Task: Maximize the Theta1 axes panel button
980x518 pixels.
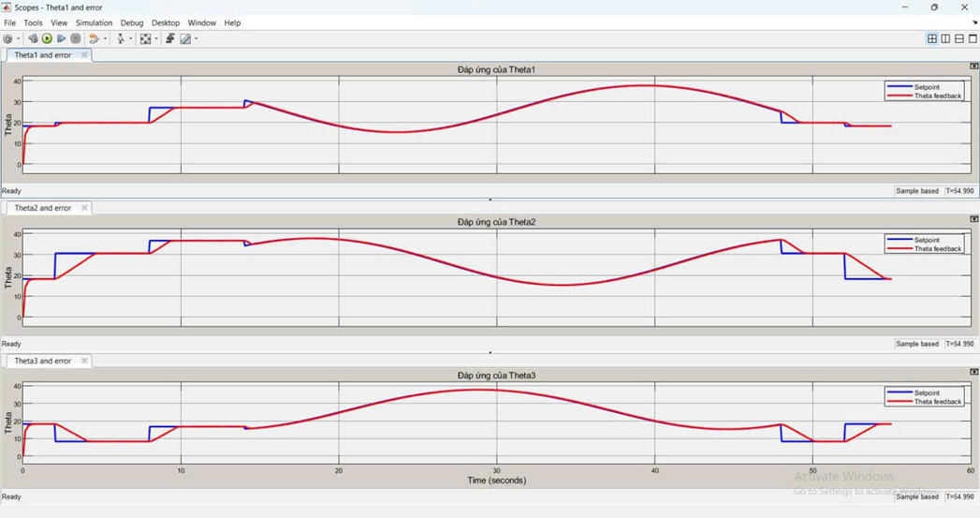Action: [973, 67]
